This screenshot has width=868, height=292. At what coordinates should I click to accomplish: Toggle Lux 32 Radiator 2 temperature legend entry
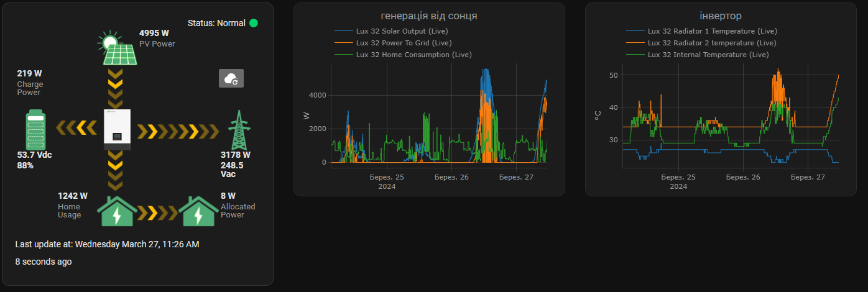point(701,43)
